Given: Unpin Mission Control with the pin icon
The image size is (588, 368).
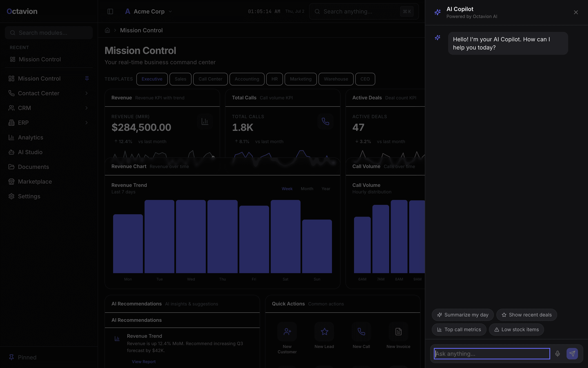Looking at the screenshot, I should (87, 78).
